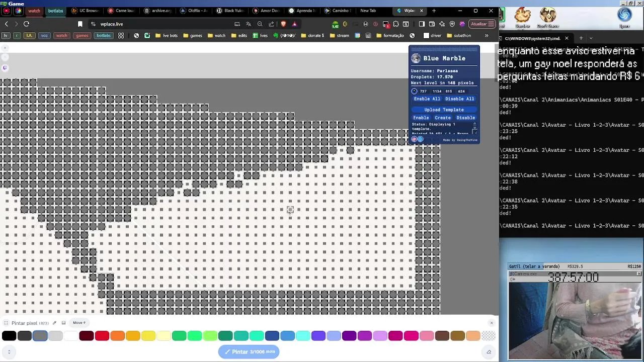Image resolution: width=644 pixels, height=362 pixels.
Task: Select the black color swatch
Action: [9, 336]
